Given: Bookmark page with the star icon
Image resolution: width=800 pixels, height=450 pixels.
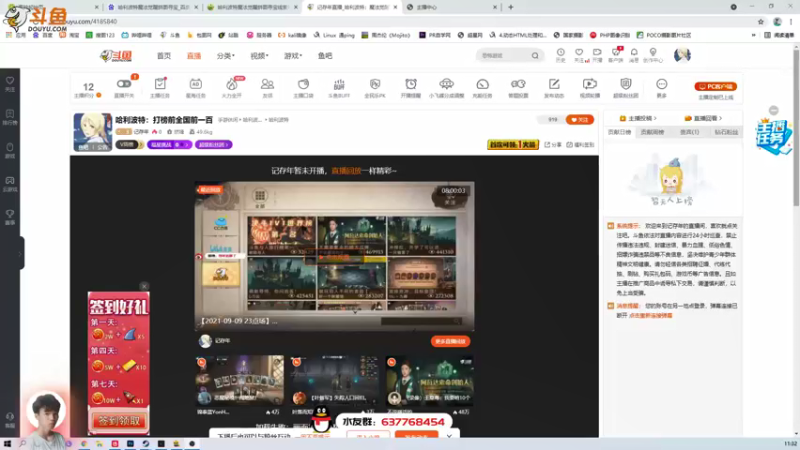Looking at the screenshot, I should [761, 21].
